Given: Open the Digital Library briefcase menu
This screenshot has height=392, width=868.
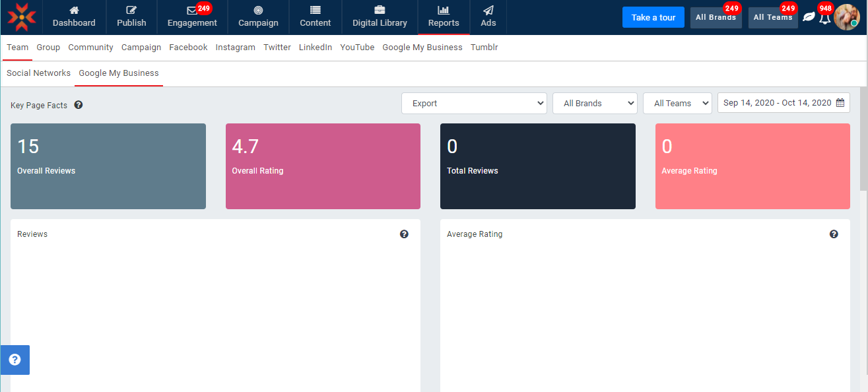Looking at the screenshot, I should click(379, 17).
